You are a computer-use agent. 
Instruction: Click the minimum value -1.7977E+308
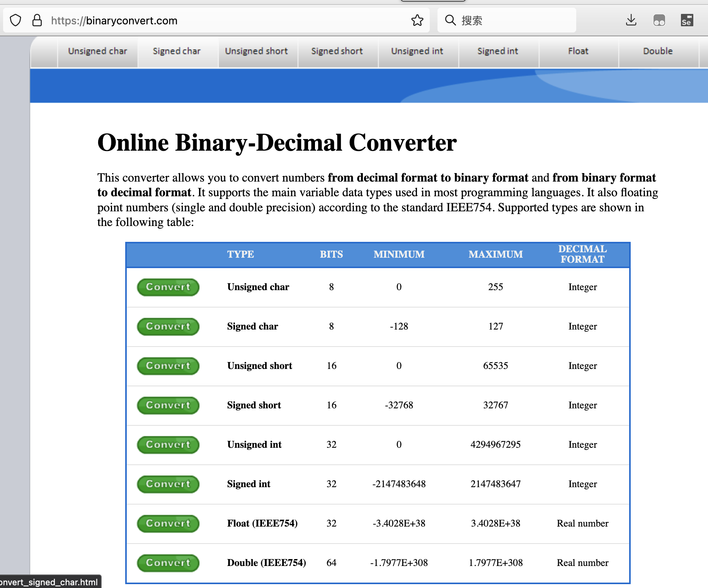click(399, 563)
